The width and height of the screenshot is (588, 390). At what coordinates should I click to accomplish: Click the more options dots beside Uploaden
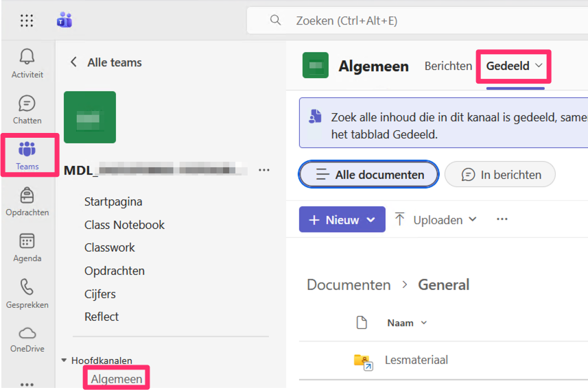click(x=502, y=219)
